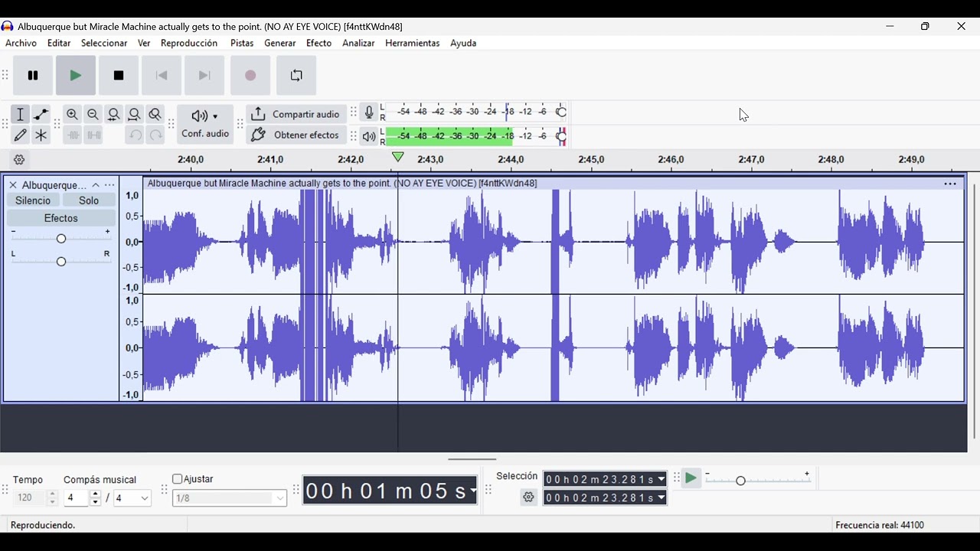The width and height of the screenshot is (980, 551).
Task: Open the Pistas menu
Action: [242, 44]
